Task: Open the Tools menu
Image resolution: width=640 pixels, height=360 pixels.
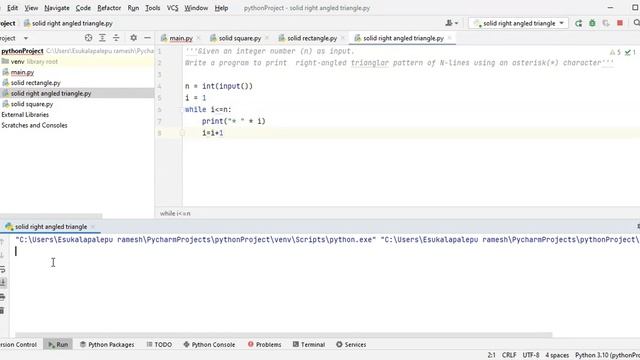Action: [x=153, y=8]
